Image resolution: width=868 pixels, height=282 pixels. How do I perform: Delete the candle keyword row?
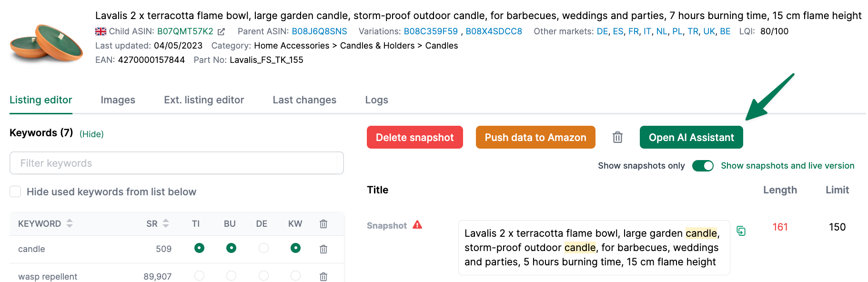[323, 249]
